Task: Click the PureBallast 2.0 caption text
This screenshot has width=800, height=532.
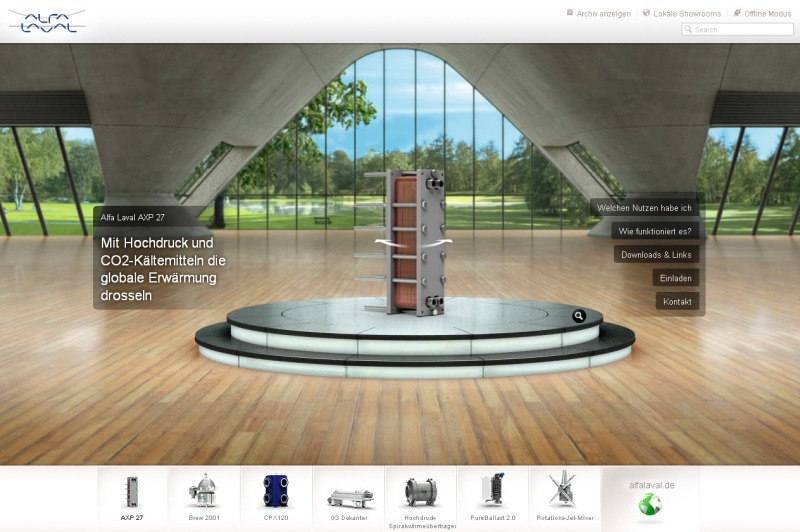Action: tap(493, 517)
